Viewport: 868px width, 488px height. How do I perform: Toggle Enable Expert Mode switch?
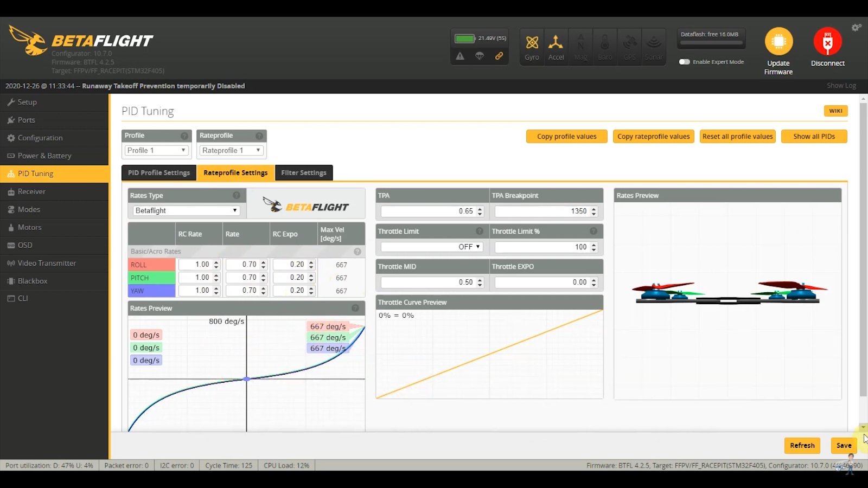pyautogui.click(x=685, y=62)
